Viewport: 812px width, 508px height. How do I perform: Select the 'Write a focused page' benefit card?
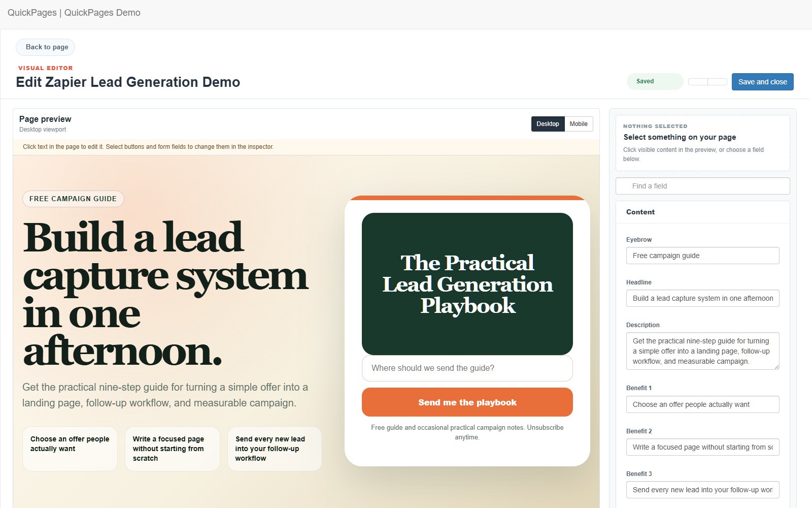coord(173,449)
